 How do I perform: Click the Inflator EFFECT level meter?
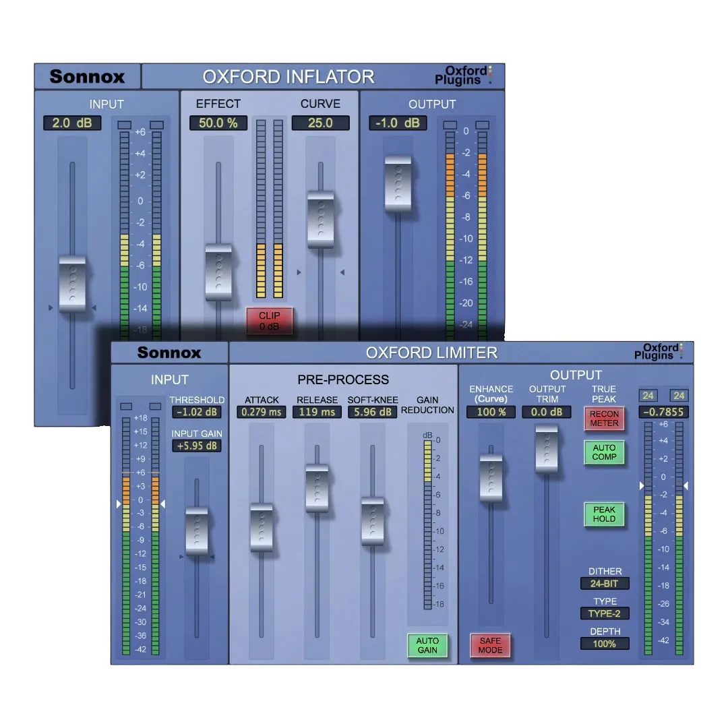270,208
